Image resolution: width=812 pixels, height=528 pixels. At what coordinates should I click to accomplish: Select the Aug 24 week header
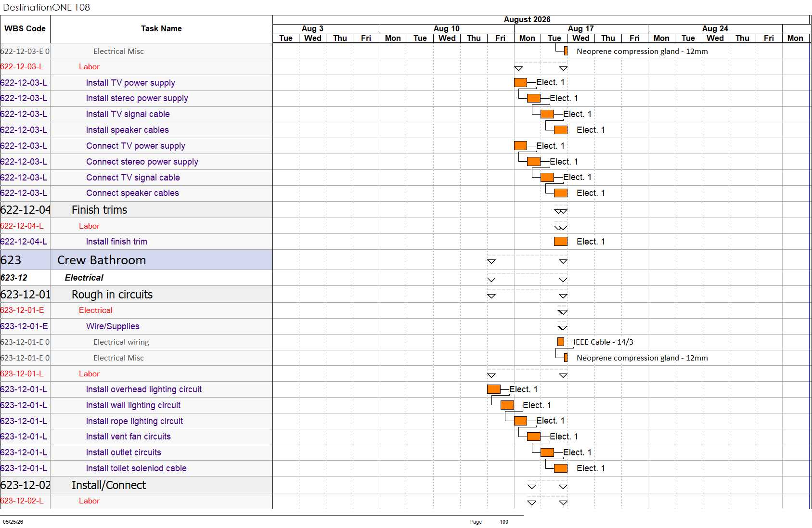(x=715, y=29)
